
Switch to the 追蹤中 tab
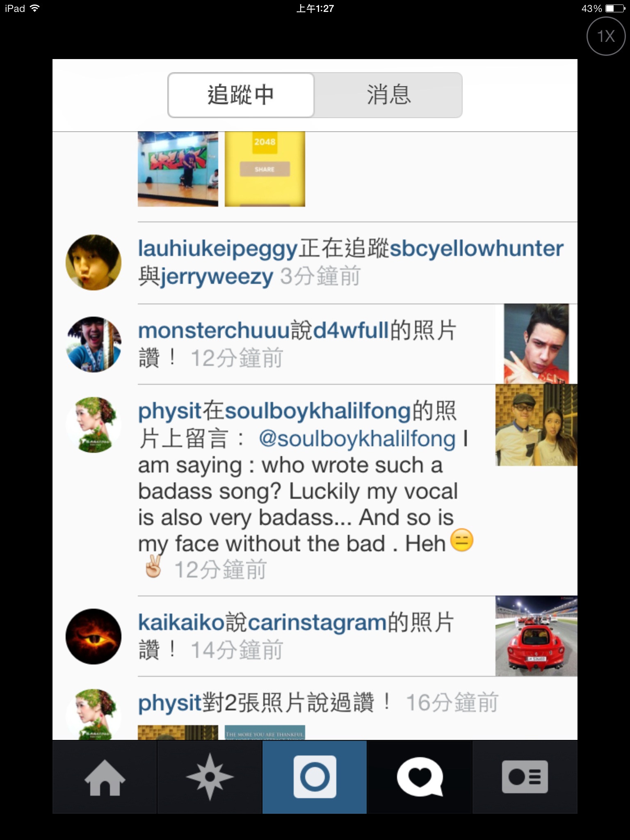[241, 95]
